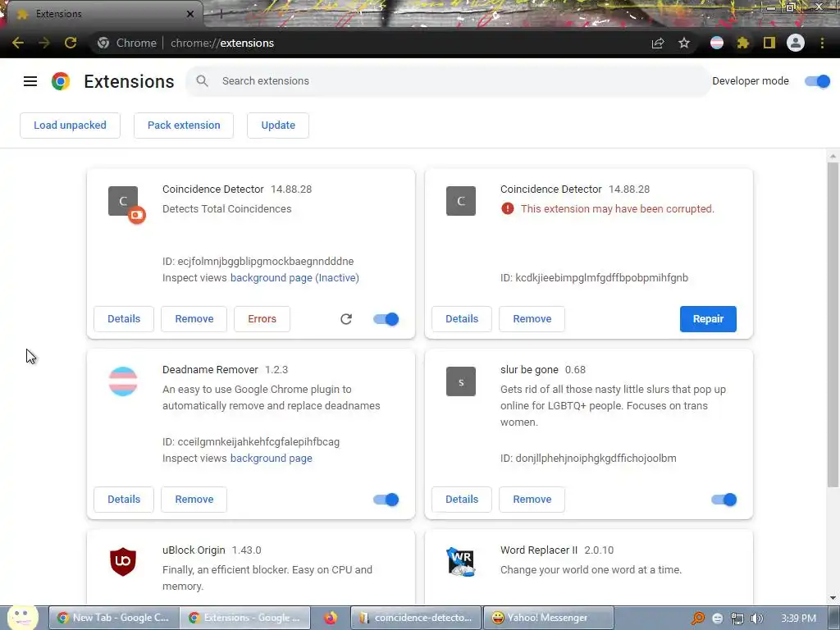Turn off Developer mode toggle
The height and width of the screenshot is (630, 840).
pyautogui.click(x=818, y=81)
